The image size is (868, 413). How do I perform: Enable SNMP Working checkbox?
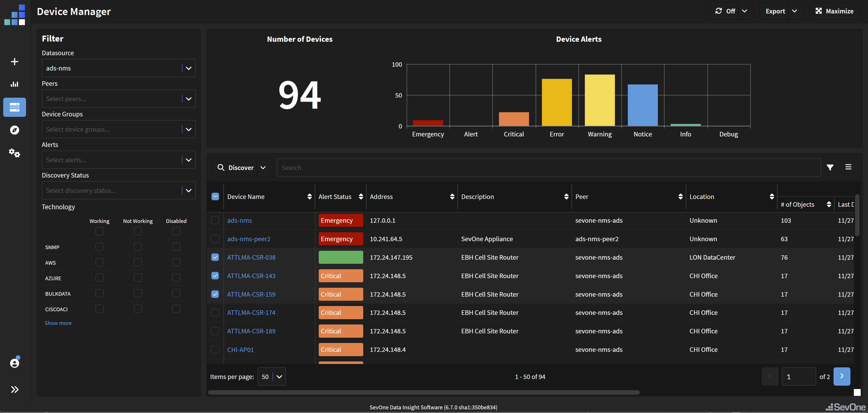[99, 247]
